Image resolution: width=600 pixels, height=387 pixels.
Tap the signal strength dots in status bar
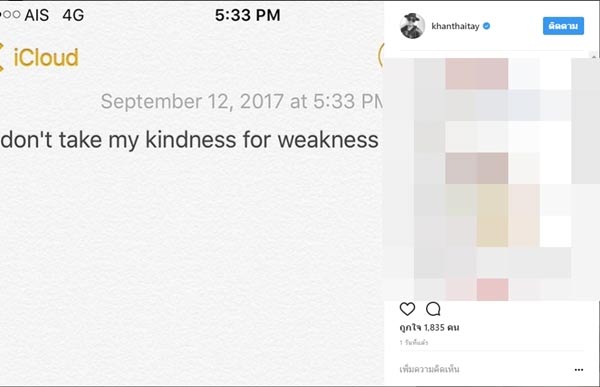point(10,15)
